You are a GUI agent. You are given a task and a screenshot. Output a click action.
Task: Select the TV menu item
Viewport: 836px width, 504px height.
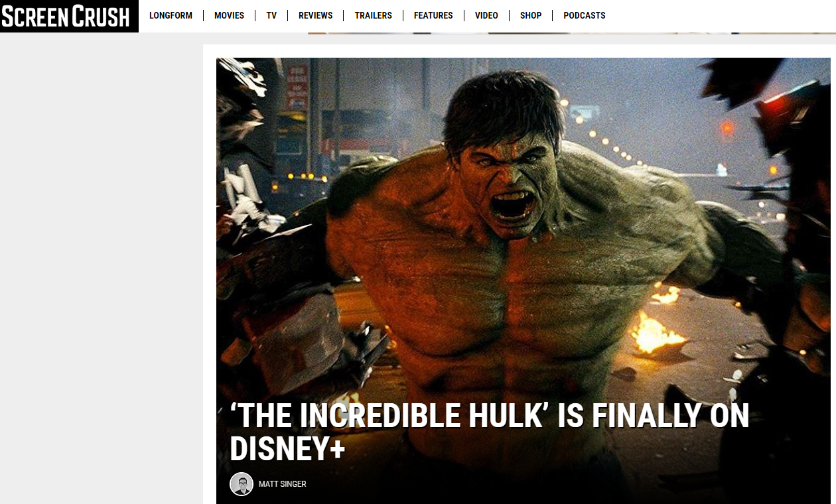coord(271,15)
